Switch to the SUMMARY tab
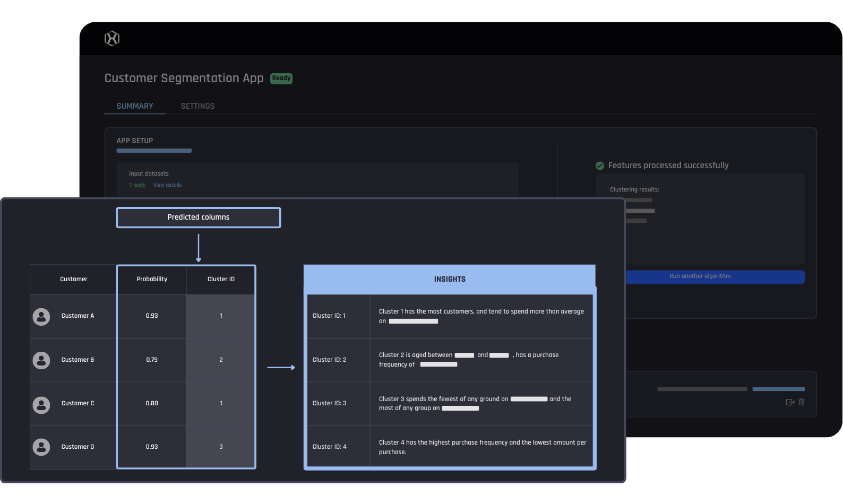 tap(135, 106)
